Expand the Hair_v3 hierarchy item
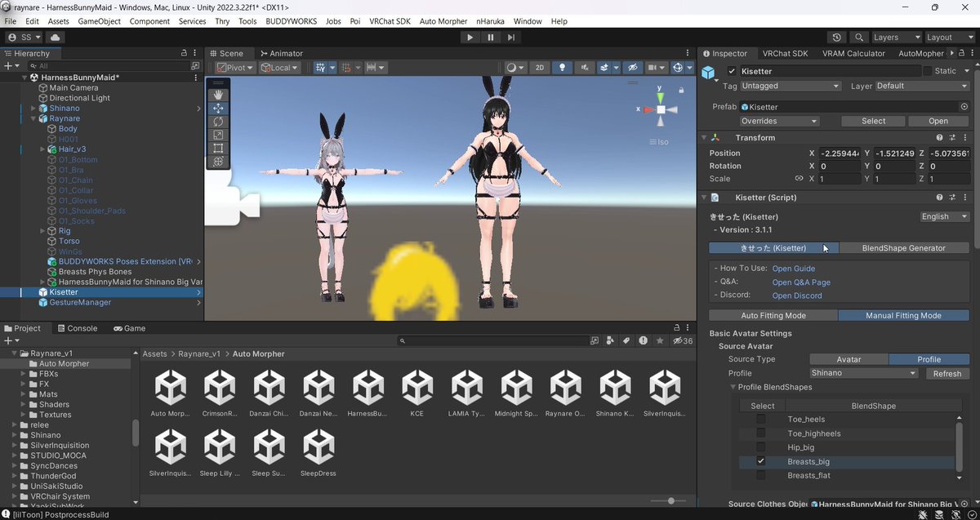980x520 pixels. tap(42, 149)
